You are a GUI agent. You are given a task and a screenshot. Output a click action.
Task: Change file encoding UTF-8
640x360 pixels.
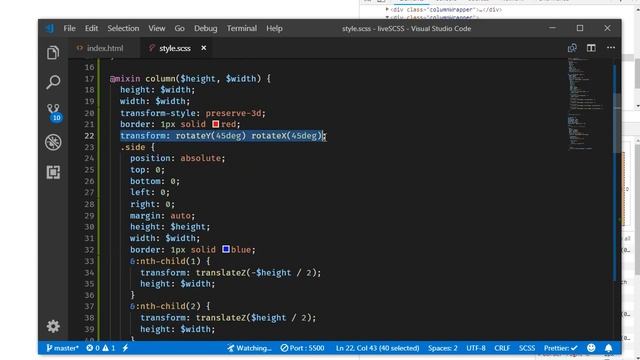[x=476, y=348]
